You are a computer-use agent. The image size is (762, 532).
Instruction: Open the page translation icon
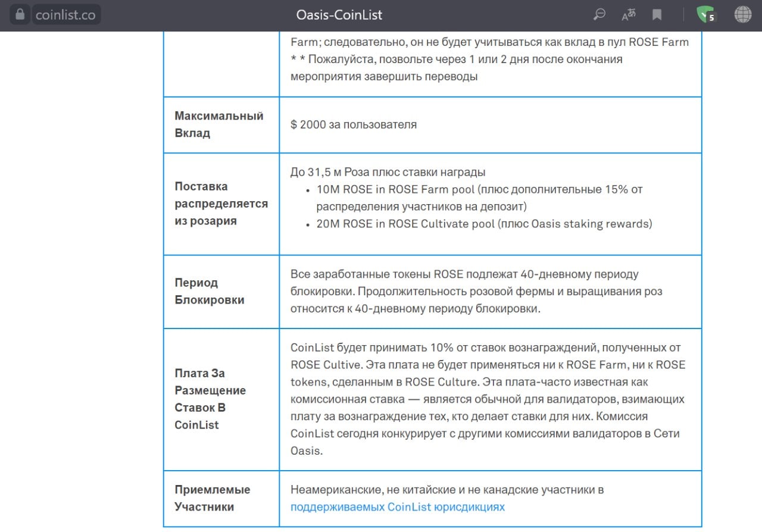click(x=629, y=15)
